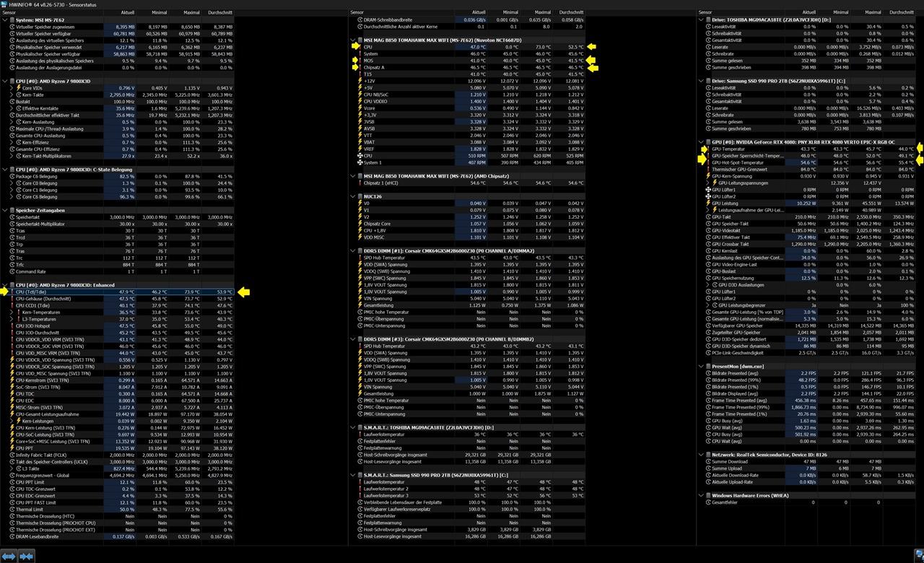This screenshot has height=563, width=924.
Task: Click thermometer icon beside CPU IOD Hotspot
Action: click(12, 326)
